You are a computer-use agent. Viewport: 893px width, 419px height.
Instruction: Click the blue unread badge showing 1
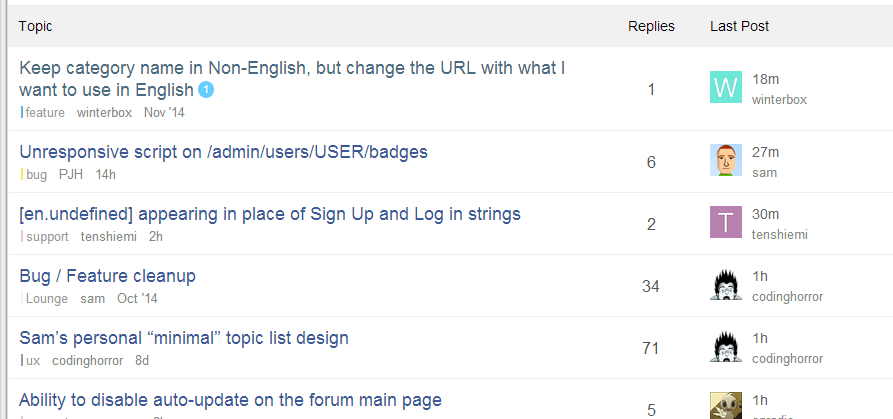click(206, 91)
